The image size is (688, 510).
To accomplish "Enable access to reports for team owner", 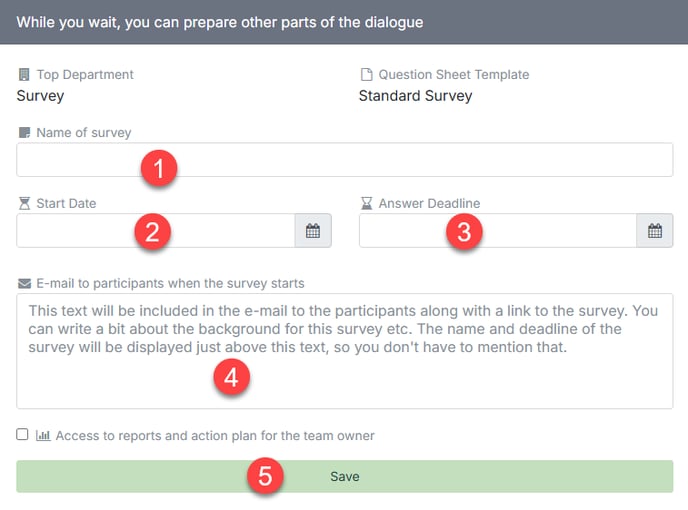I will point(22,435).
